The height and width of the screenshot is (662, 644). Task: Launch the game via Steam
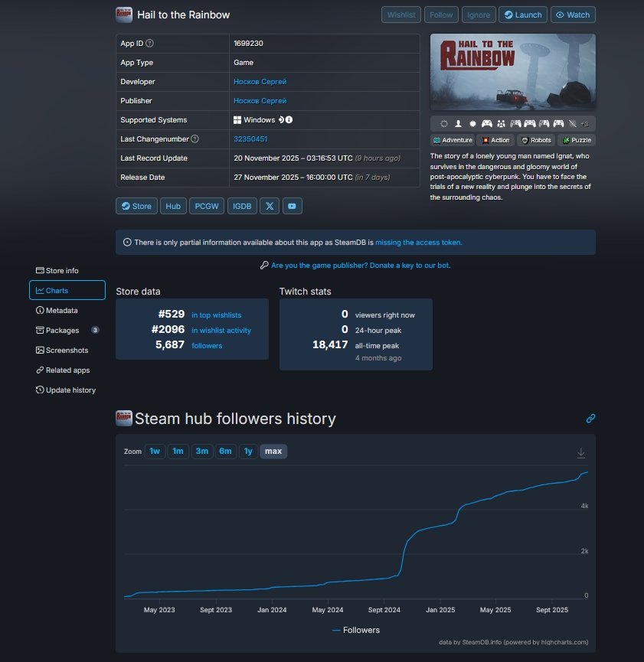(523, 15)
